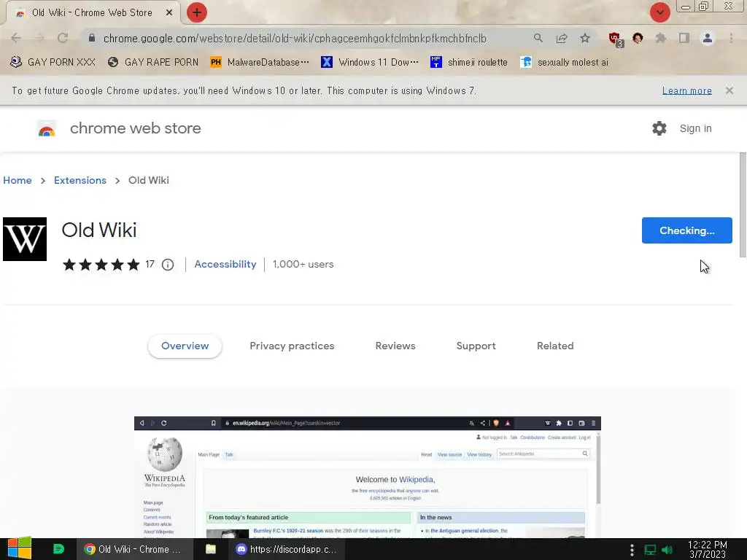Click the padlock site info icon
Viewport: 747px width, 560px height.
point(92,38)
